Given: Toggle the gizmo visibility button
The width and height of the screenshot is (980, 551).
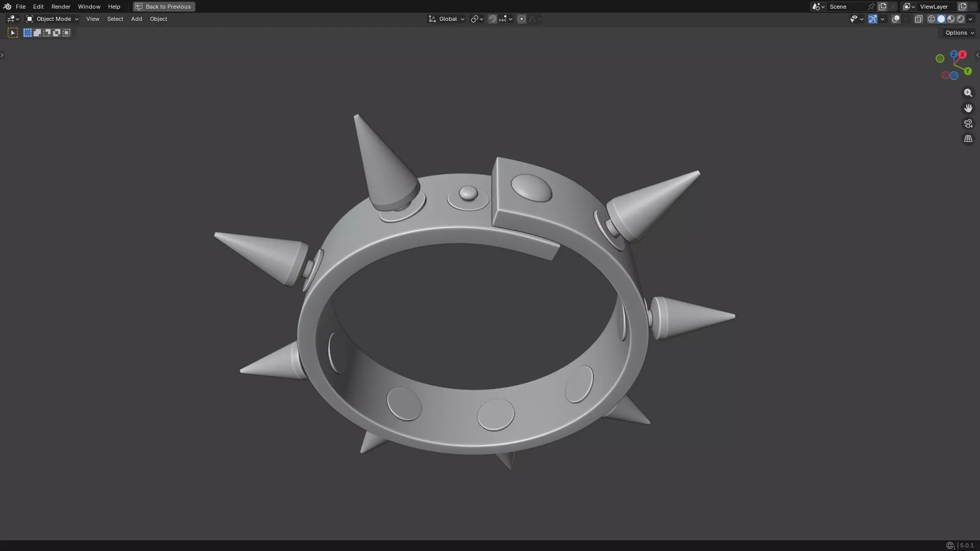Looking at the screenshot, I should [x=873, y=19].
